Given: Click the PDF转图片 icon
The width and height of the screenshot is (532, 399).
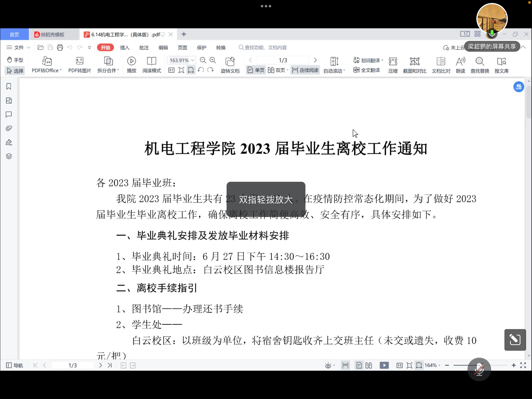Looking at the screenshot, I should [79, 61].
